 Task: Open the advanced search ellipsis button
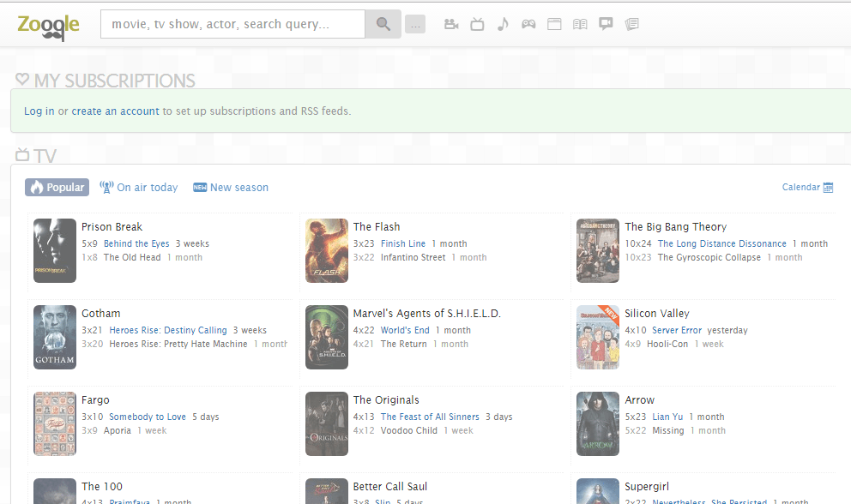(x=415, y=24)
